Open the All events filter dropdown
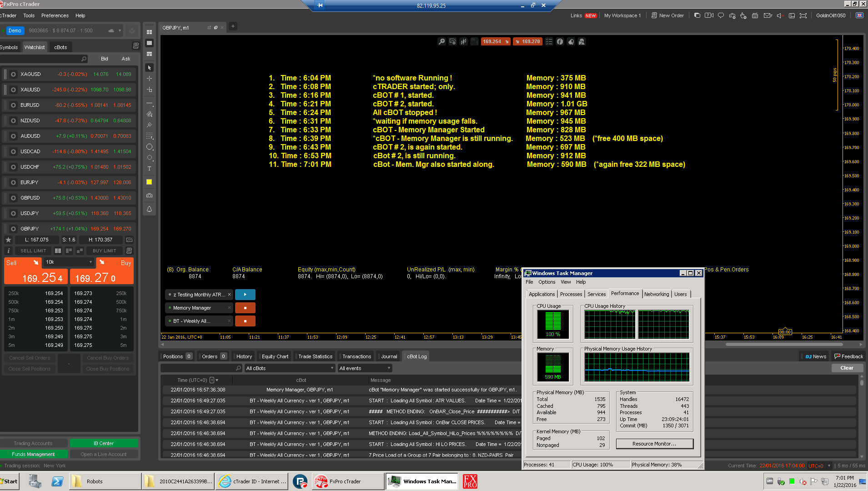Screen dimensions: 868x491 pos(365,368)
